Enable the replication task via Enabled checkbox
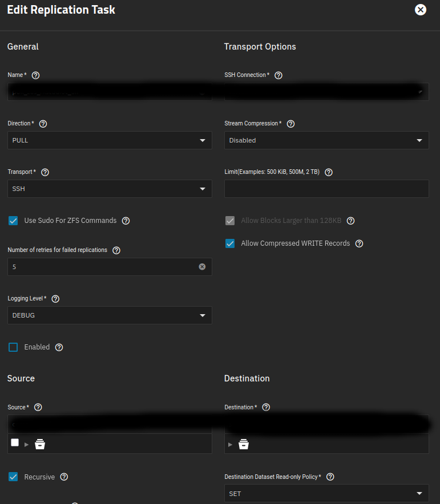Image resolution: width=440 pixels, height=504 pixels. (x=13, y=347)
